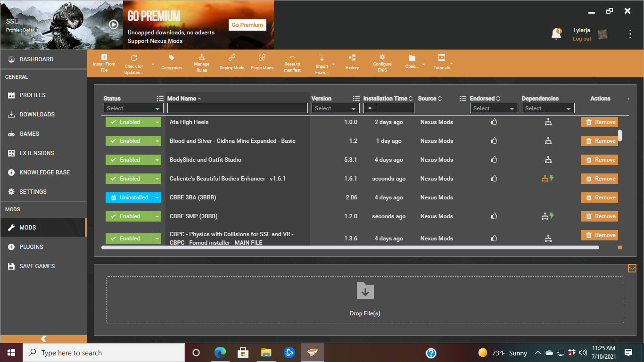
Task: Click the notifications bell icon
Action: [556, 34]
